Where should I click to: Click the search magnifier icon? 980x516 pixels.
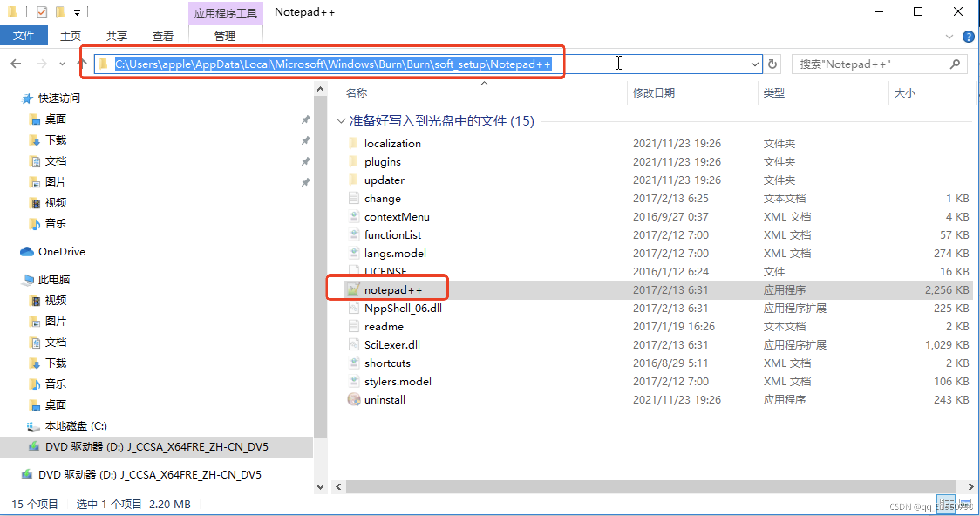[955, 64]
